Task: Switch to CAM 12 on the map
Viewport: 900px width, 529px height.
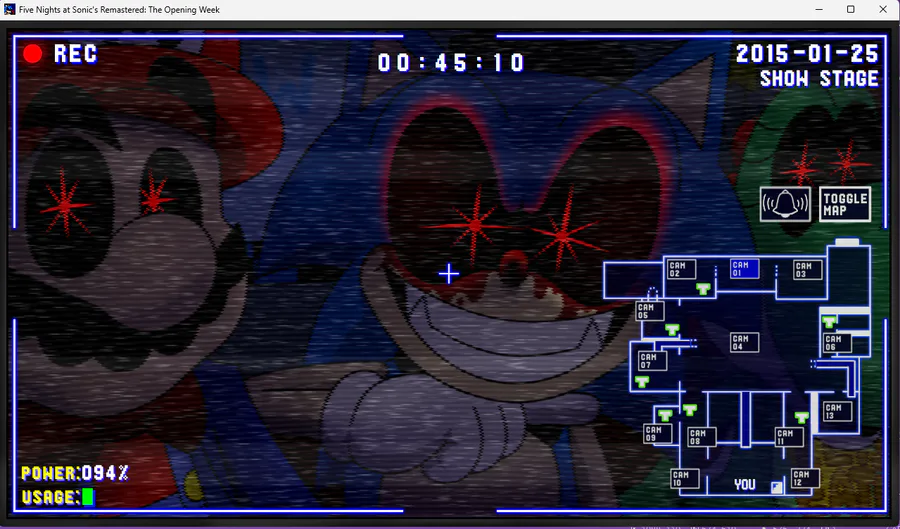Action: [x=805, y=478]
